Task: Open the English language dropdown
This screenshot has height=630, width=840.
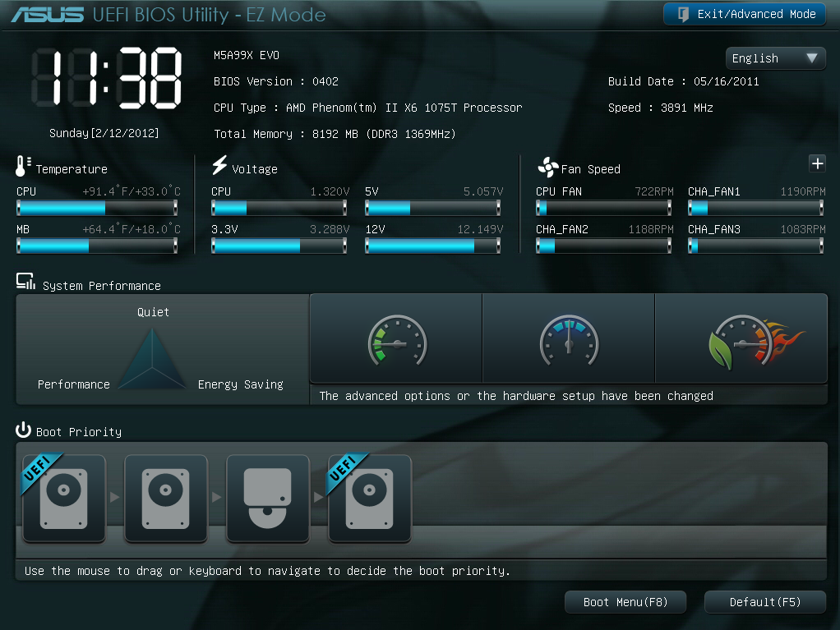Action: click(x=775, y=58)
